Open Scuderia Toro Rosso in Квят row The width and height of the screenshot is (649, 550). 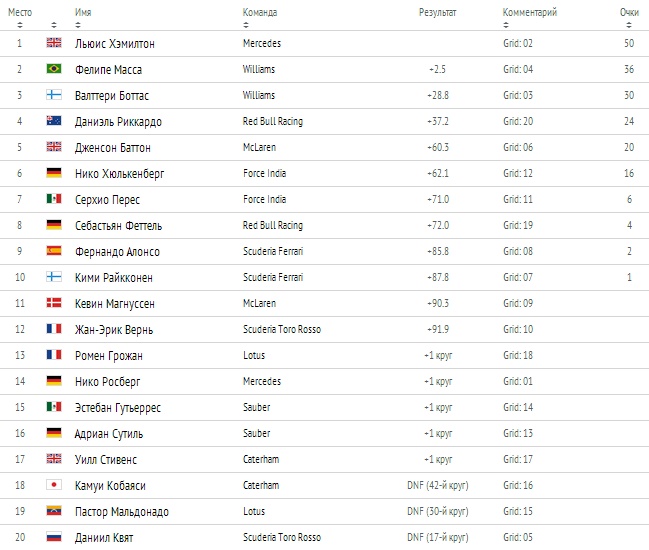(x=282, y=537)
